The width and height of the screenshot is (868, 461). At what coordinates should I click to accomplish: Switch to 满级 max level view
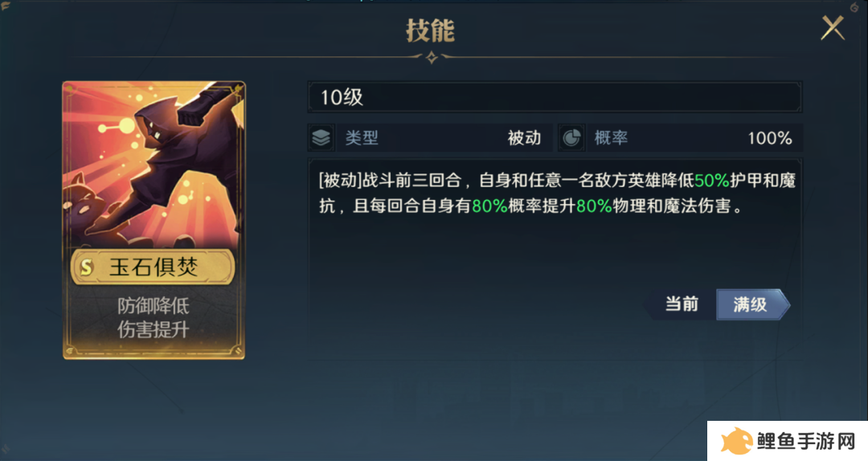point(751,304)
